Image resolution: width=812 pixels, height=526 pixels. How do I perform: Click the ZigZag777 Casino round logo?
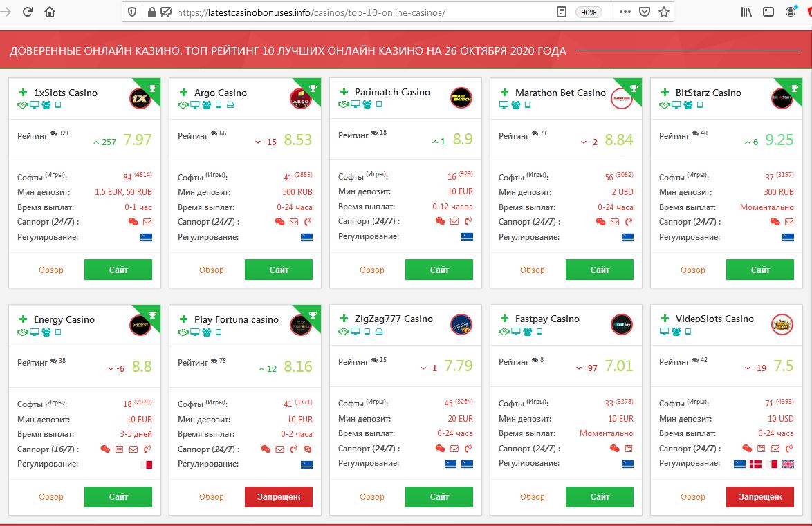pyautogui.click(x=461, y=325)
